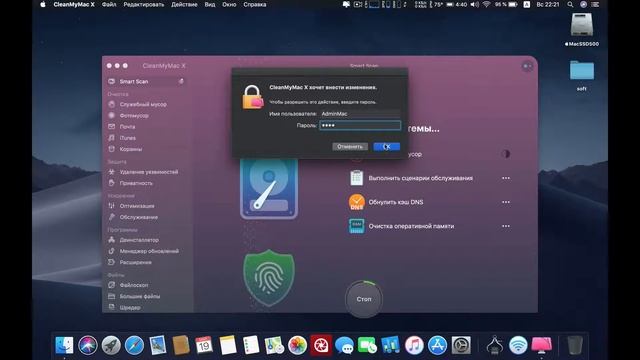Open Spotlight search in menu bar

pos(570,4)
